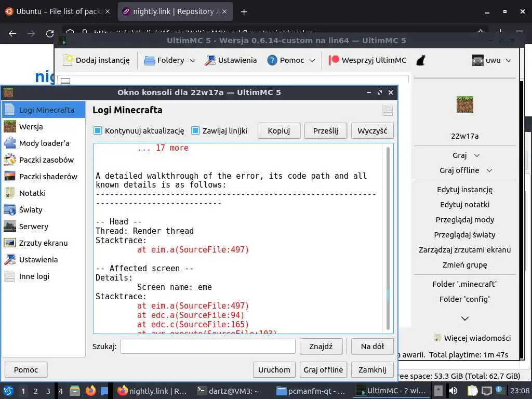Click the Znajdź button
Viewport: 532px width, 399px height.
321,347
